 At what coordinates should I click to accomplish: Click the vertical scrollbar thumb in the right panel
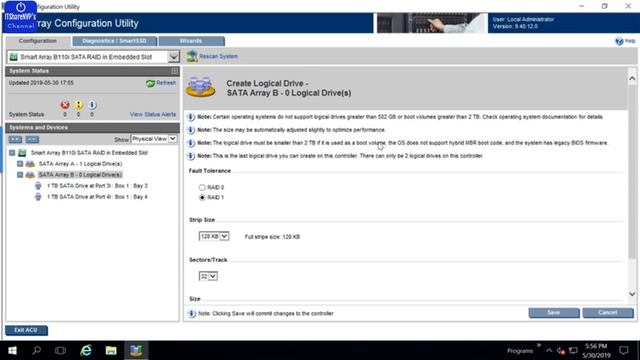point(632,171)
